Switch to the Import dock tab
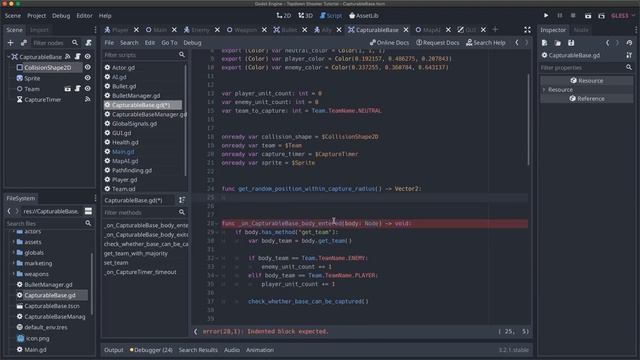Screen dimensions: 640x360 tap(39, 30)
